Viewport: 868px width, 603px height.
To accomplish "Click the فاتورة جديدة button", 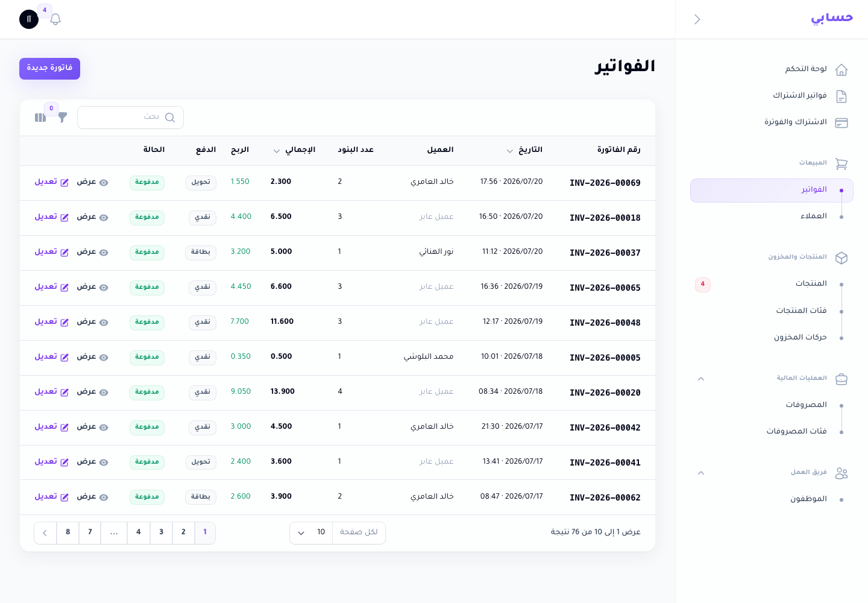I will coord(49,68).
